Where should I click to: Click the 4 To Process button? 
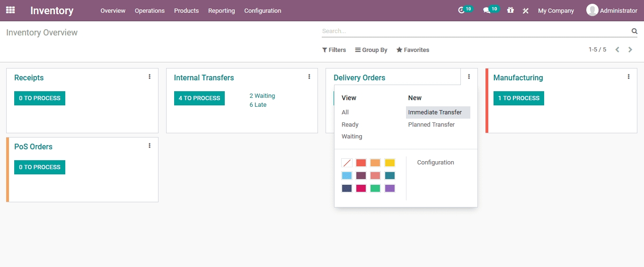(x=199, y=98)
